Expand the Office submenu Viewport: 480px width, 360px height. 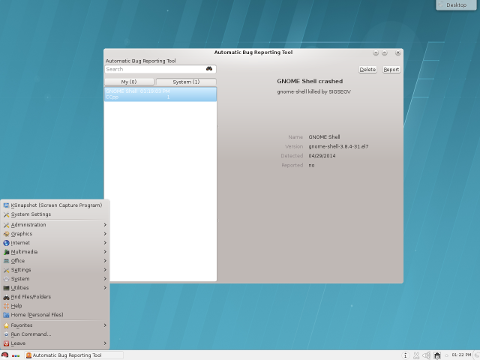tap(56, 261)
